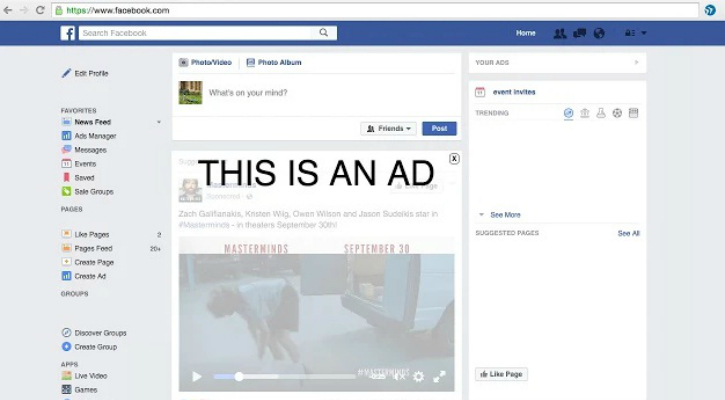Screen dimensions: 725x400
Task: Toggle video fullscreen
Action: [439, 377]
